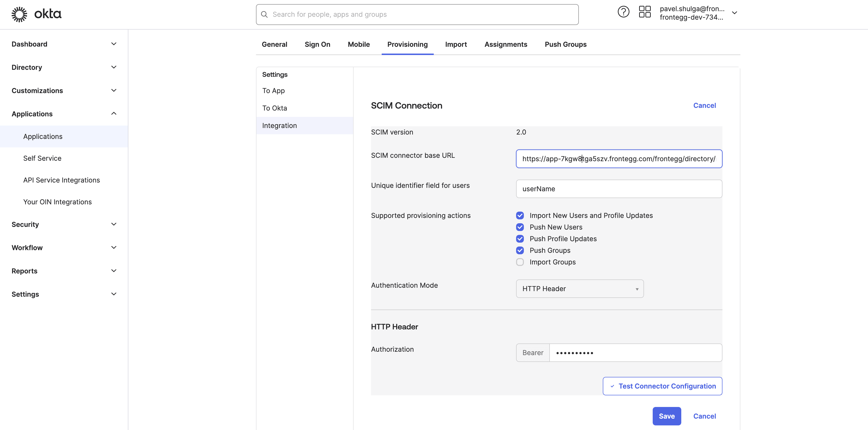Open the apps grid icon
This screenshot has width=868, height=430.
point(645,12)
